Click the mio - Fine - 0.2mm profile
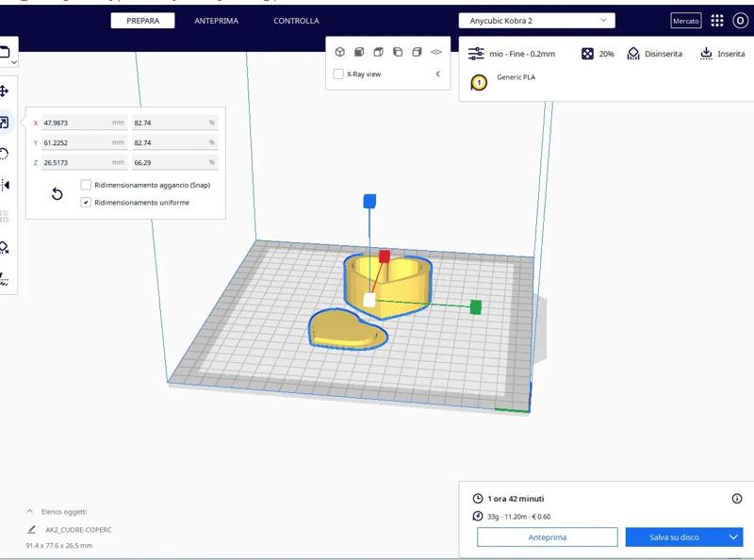The width and height of the screenshot is (754, 560). (x=522, y=54)
